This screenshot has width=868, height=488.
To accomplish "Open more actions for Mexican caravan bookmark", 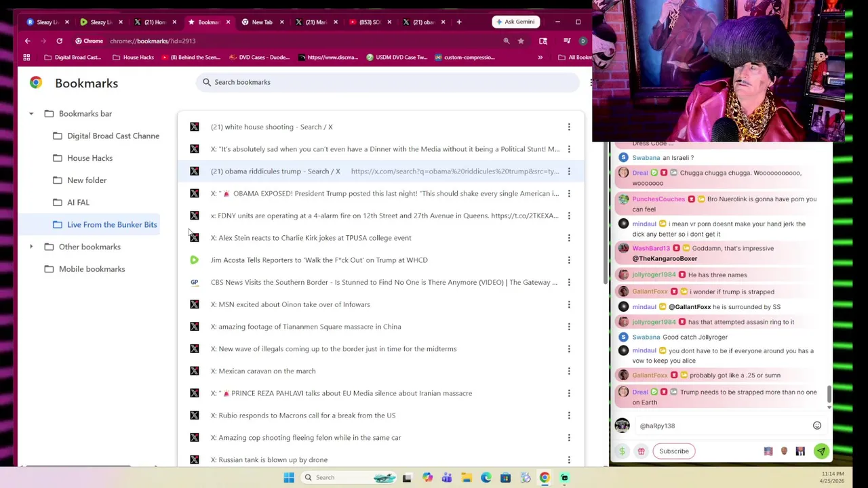I will pyautogui.click(x=569, y=371).
